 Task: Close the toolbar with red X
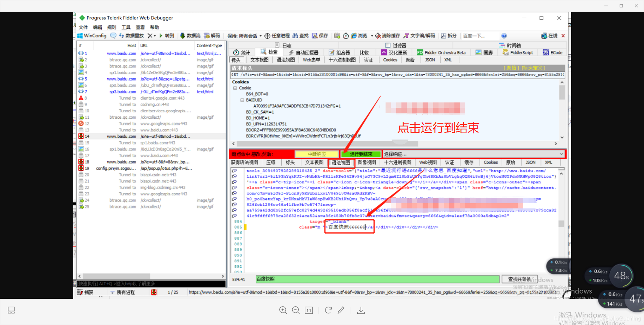[563, 36]
